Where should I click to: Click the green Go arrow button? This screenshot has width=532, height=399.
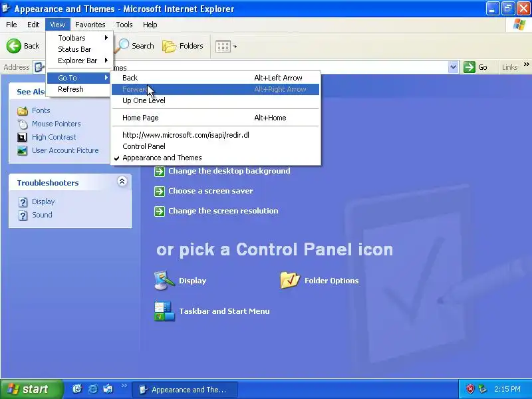coord(469,67)
